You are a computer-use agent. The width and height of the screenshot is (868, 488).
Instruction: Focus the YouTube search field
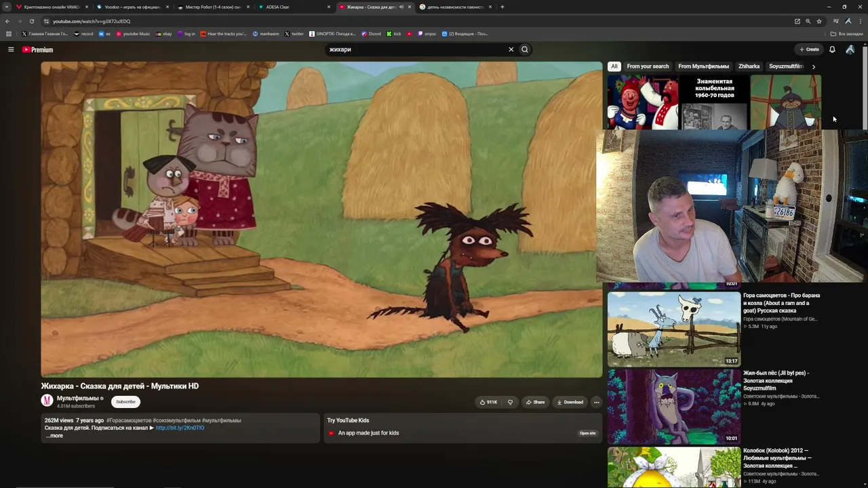point(417,49)
